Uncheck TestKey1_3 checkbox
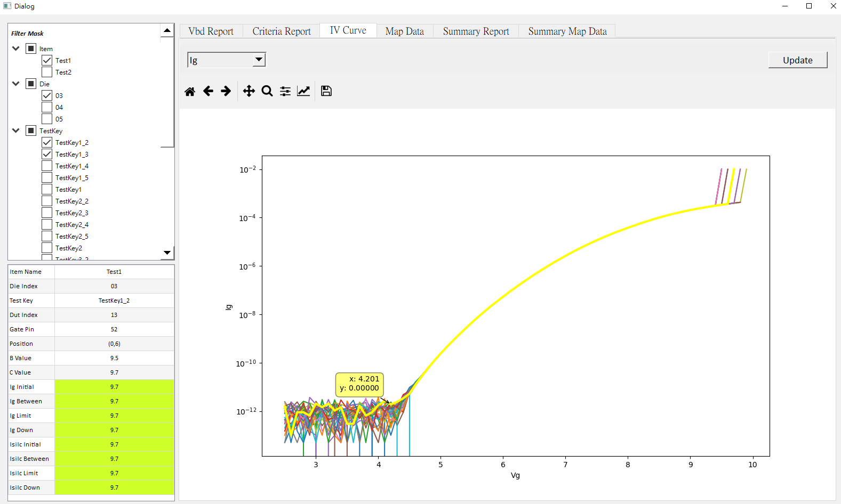841x504 pixels. [47, 154]
